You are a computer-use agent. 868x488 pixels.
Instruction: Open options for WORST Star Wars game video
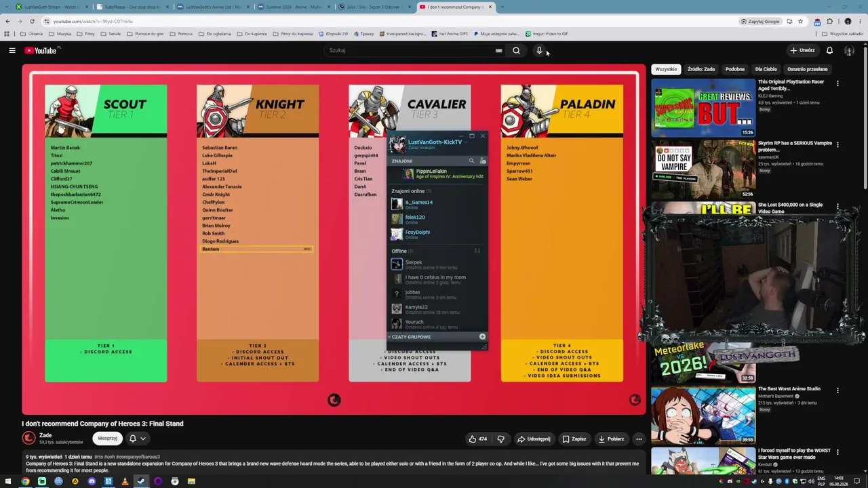[837, 452]
